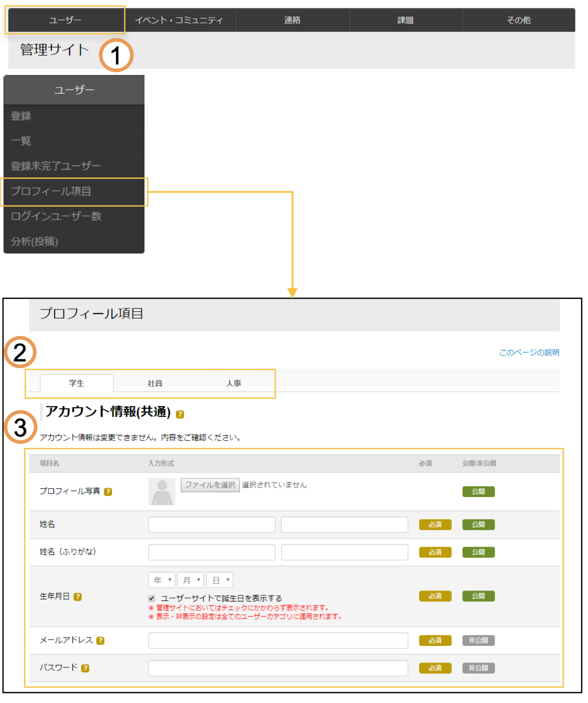
Task: Open the イベント・コミュニティ menu
Action: (179, 20)
